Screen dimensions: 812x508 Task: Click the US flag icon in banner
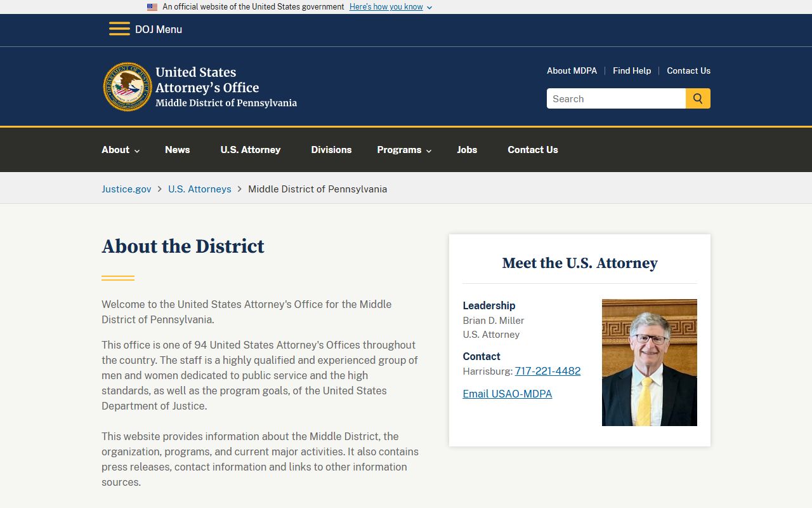[x=152, y=7]
